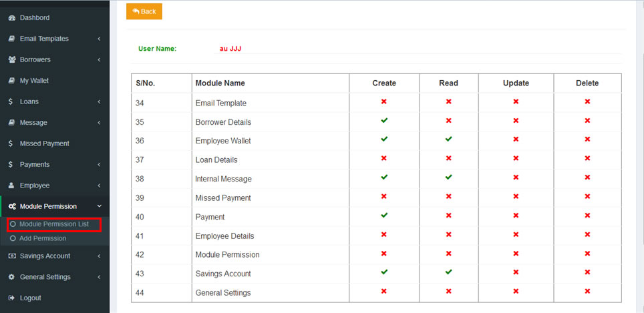Click the Module Name column header
644x313 pixels.
(x=220, y=83)
